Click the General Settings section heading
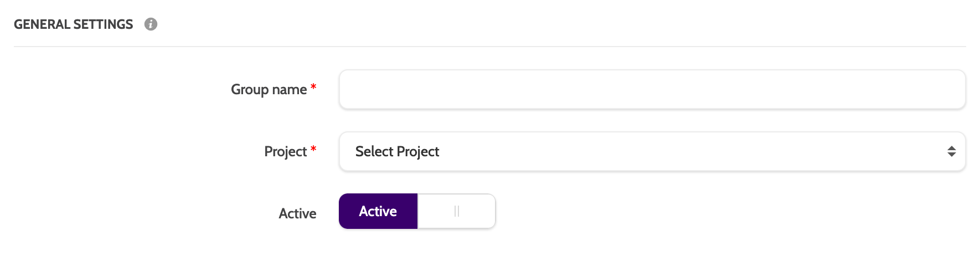The image size is (980, 266). pyautogui.click(x=73, y=24)
